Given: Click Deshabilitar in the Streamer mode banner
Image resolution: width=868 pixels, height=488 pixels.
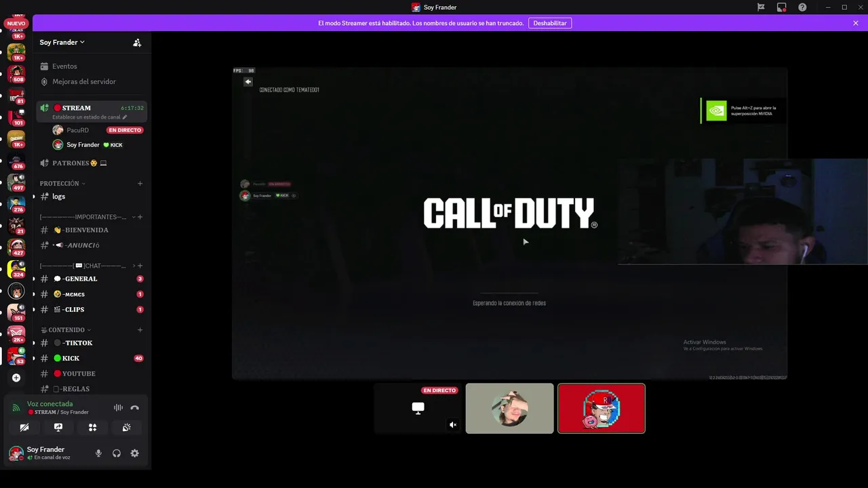Looking at the screenshot, I should tap(550, 23).
